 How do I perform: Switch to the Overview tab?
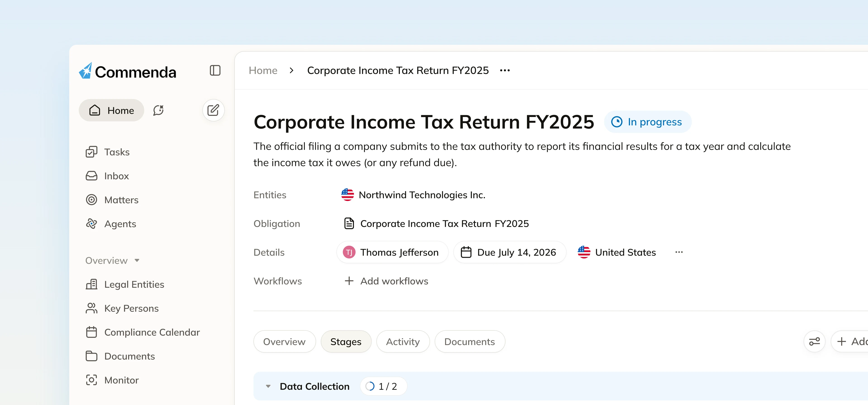tap(284, 342)
